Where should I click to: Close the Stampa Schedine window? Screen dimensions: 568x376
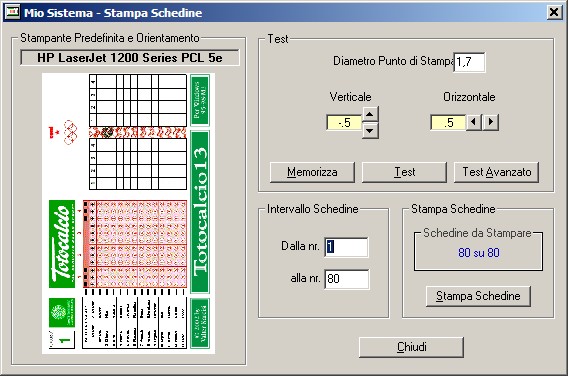554,13
